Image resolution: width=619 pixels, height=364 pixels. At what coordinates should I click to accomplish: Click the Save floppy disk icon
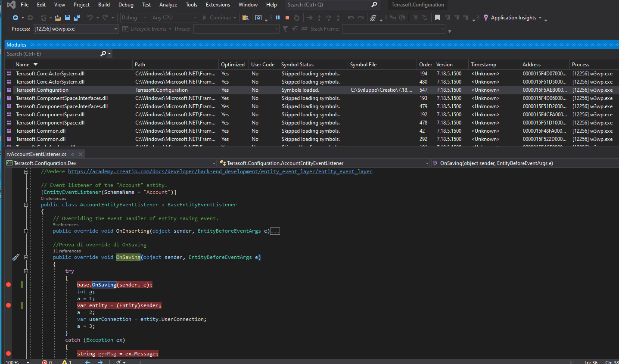(x=68, y=18)
